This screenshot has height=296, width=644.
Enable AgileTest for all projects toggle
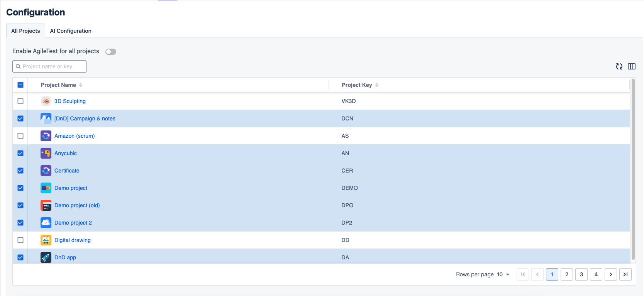pos(111,52)
